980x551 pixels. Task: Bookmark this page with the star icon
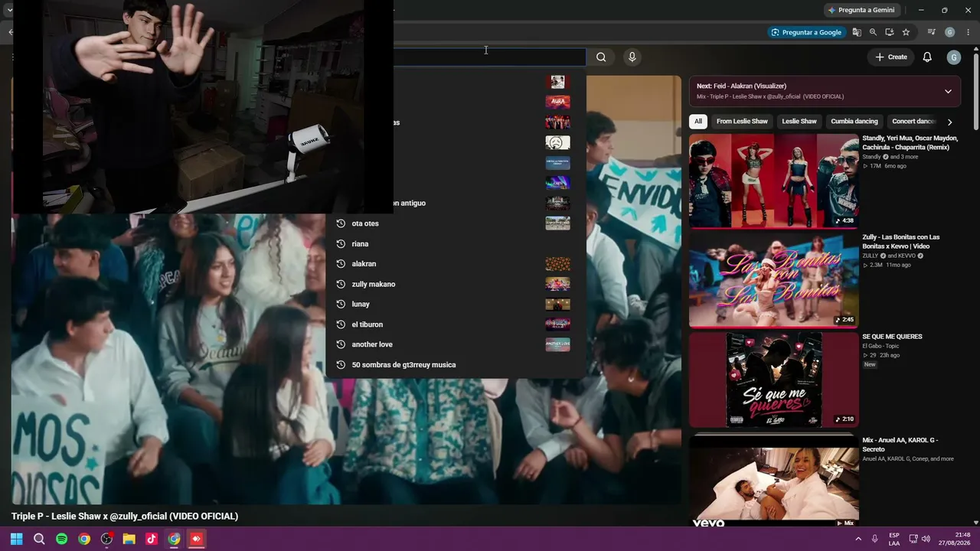click(906, 32)
